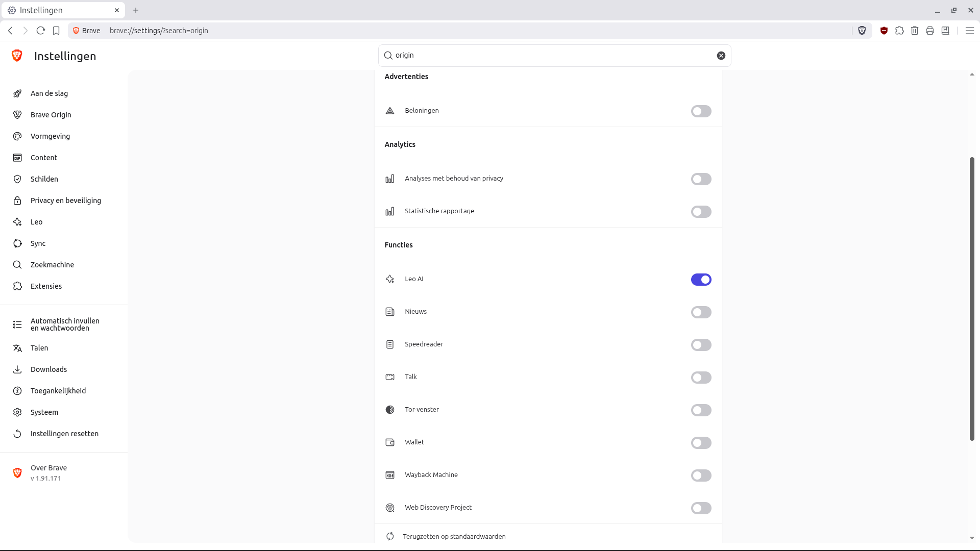The image size is (980, 551).
Task: Click the Nieuws icon
Action: [x=390, y=312]
